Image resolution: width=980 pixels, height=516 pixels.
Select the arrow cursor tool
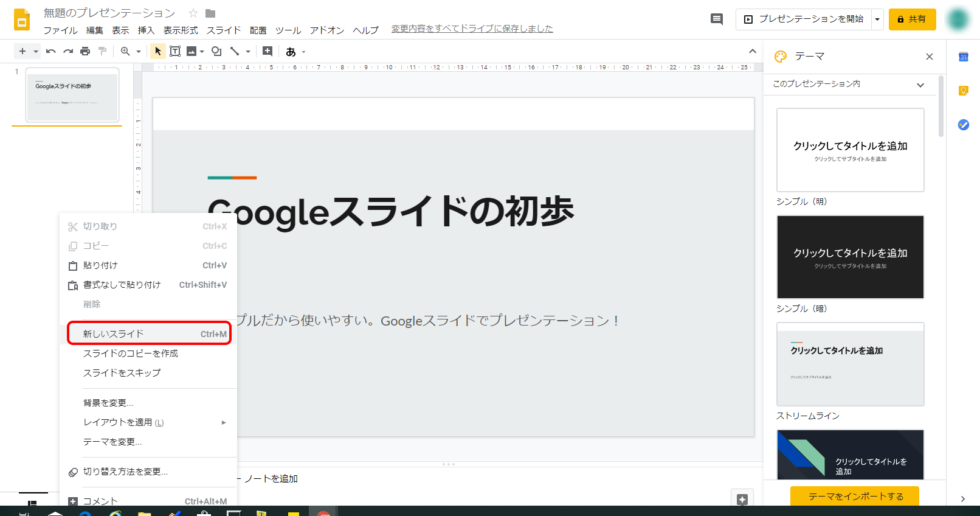[158, 51]
